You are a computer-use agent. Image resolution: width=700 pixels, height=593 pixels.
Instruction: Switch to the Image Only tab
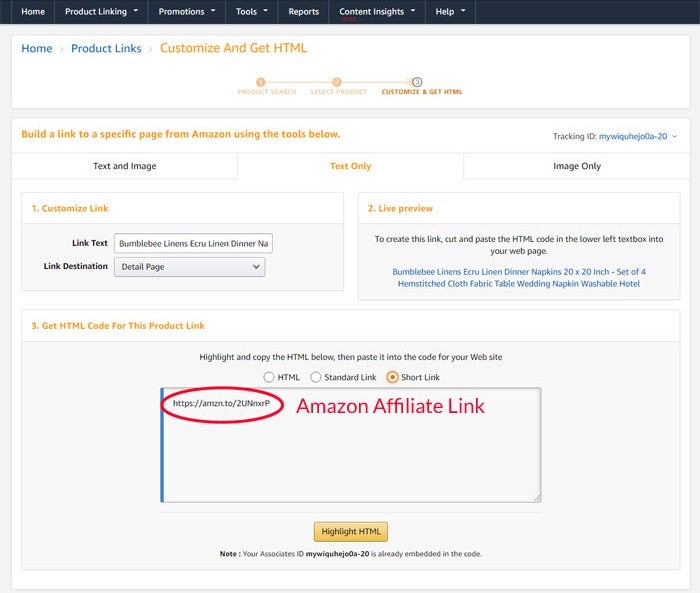tap(577, 166)
